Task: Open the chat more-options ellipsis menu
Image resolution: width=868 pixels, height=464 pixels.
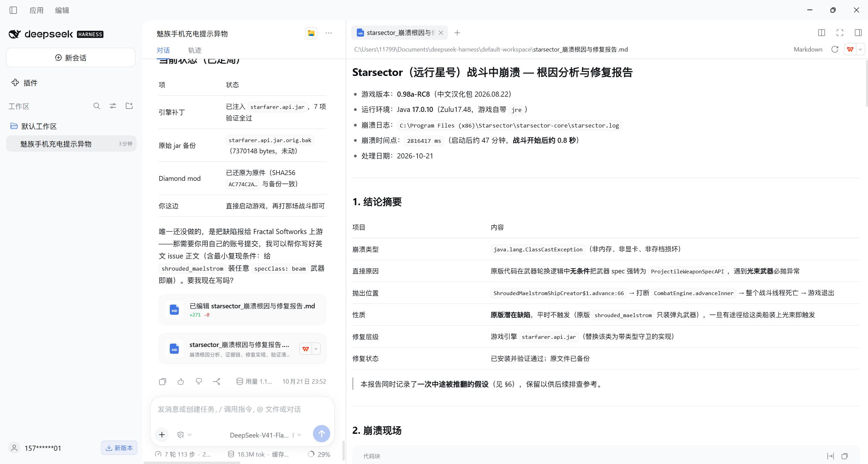Action: tap(329, 33)
